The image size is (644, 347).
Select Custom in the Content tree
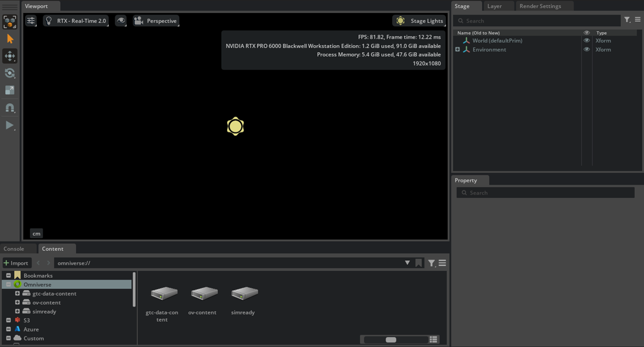(34, 338)
